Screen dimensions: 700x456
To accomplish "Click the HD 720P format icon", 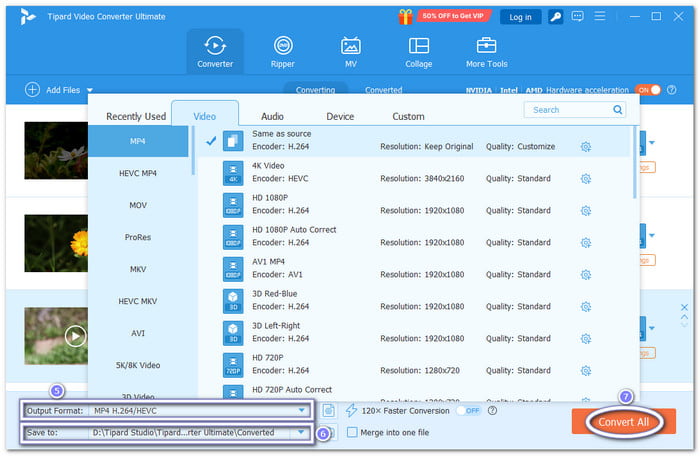I will click(233, 365).
